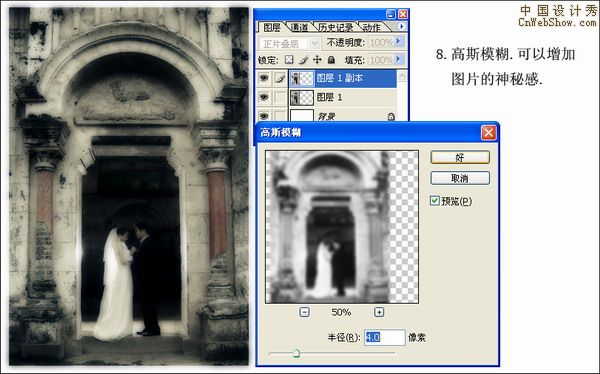Hide the 图层 1 副本 layer

[264, 78]
